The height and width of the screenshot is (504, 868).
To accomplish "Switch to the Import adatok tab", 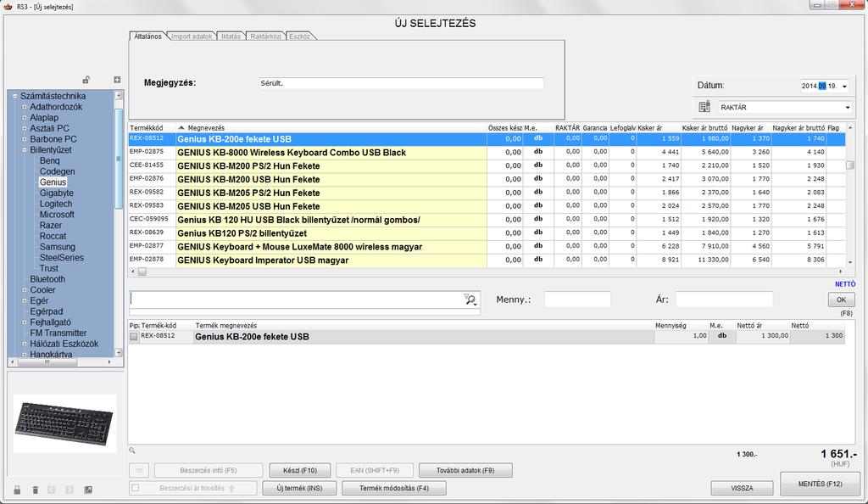I will (192, 36).
